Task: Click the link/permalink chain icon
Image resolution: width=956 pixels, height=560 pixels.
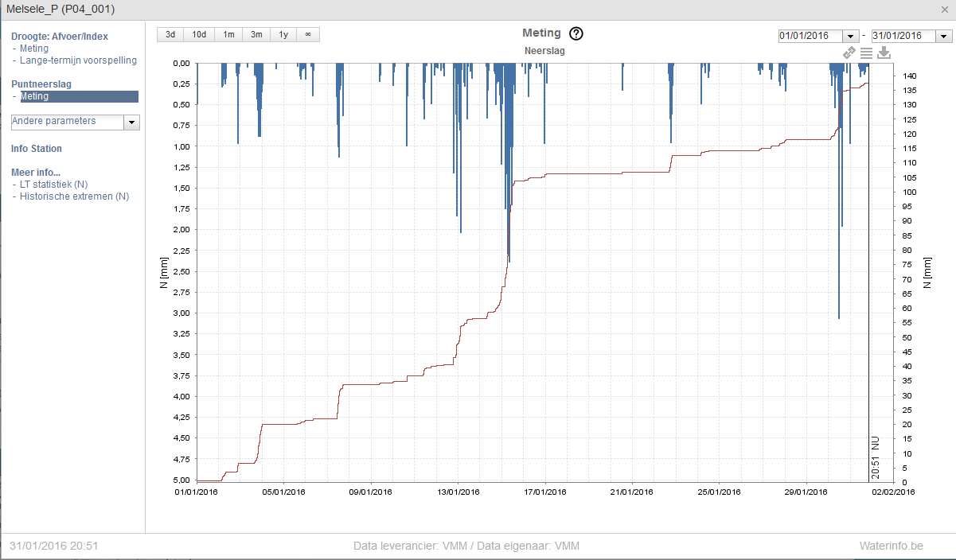Action: 849,52
